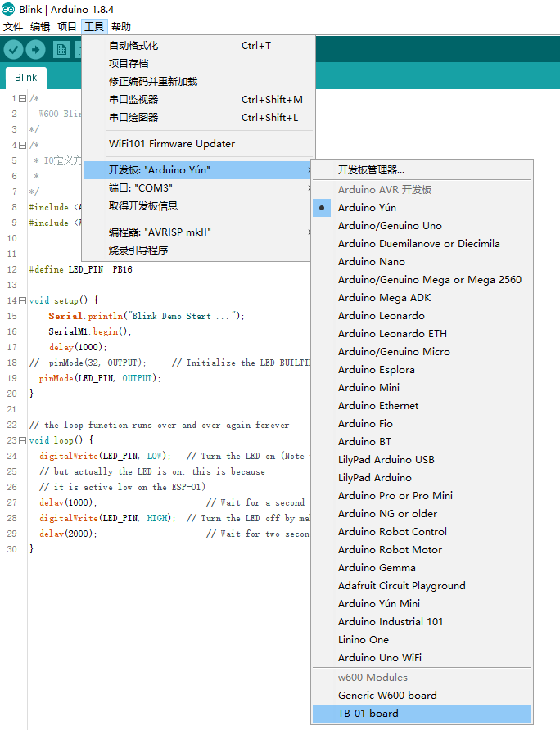Open 串口绘图器 from tools menu
Screen dimensions: 560x730
click(198, 117)
